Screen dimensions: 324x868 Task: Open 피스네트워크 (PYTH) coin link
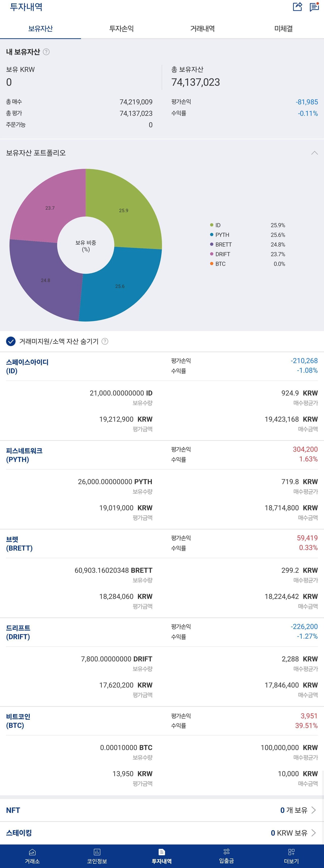(24, 455)
